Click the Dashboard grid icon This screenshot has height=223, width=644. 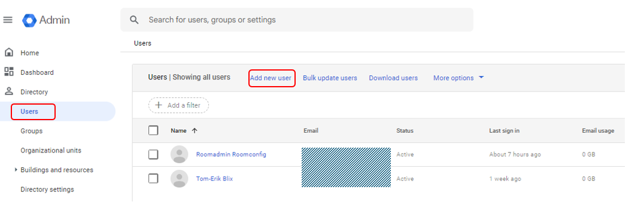[8, 72]
